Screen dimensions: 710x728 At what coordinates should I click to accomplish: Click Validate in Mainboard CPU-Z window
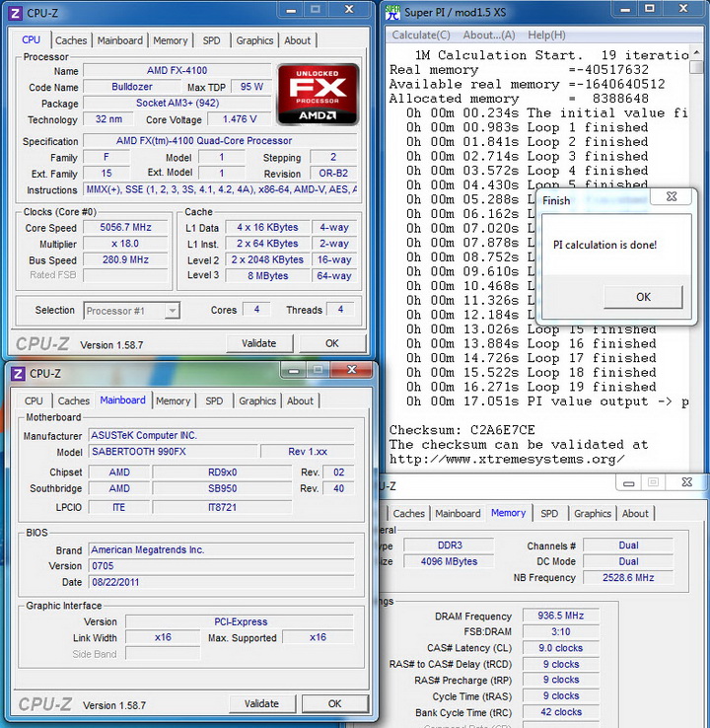coord(261,704)
